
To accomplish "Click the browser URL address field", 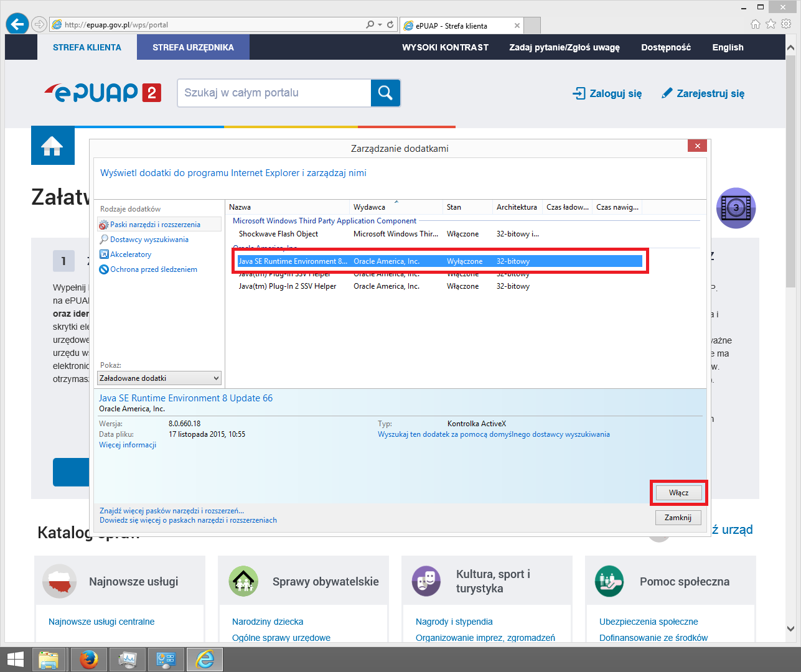I will pos(205,25).
